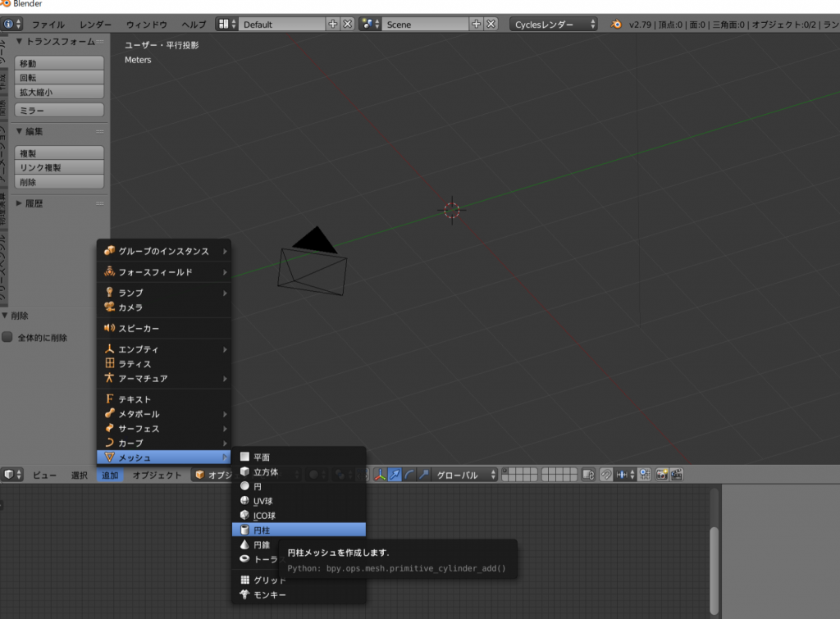The width and height of the screenshot is (840, 619).
Task: Toggle the 3D manipulator axis icon
Action: pyautogui.click(x=380, y=475)
